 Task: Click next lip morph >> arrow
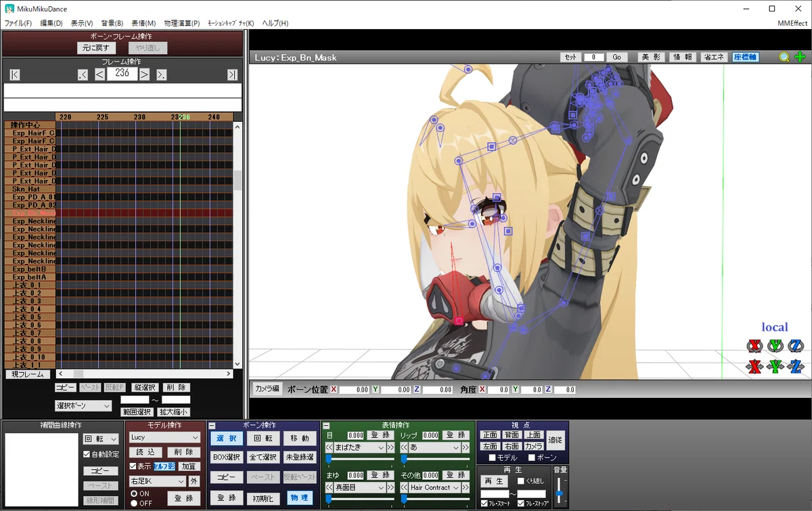coord(466,448)
